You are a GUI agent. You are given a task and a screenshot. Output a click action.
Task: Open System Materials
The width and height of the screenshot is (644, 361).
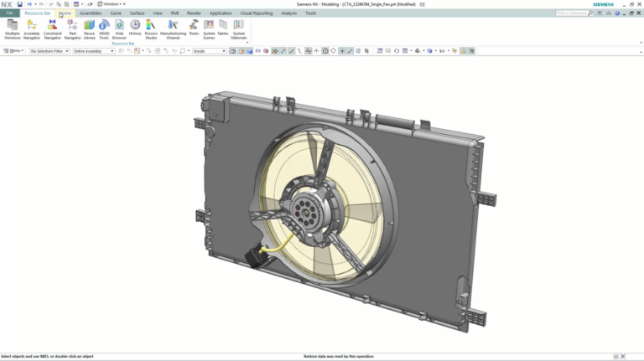(239, 29)
